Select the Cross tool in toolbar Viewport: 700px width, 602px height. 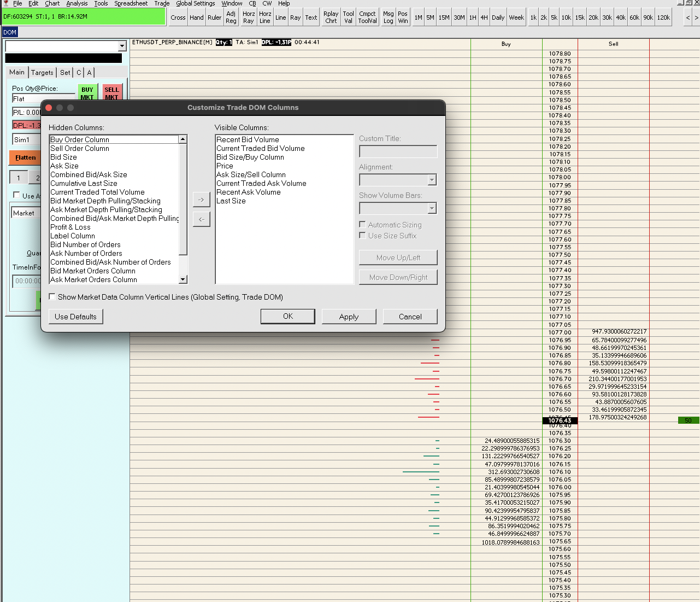[x=178, y=17]
